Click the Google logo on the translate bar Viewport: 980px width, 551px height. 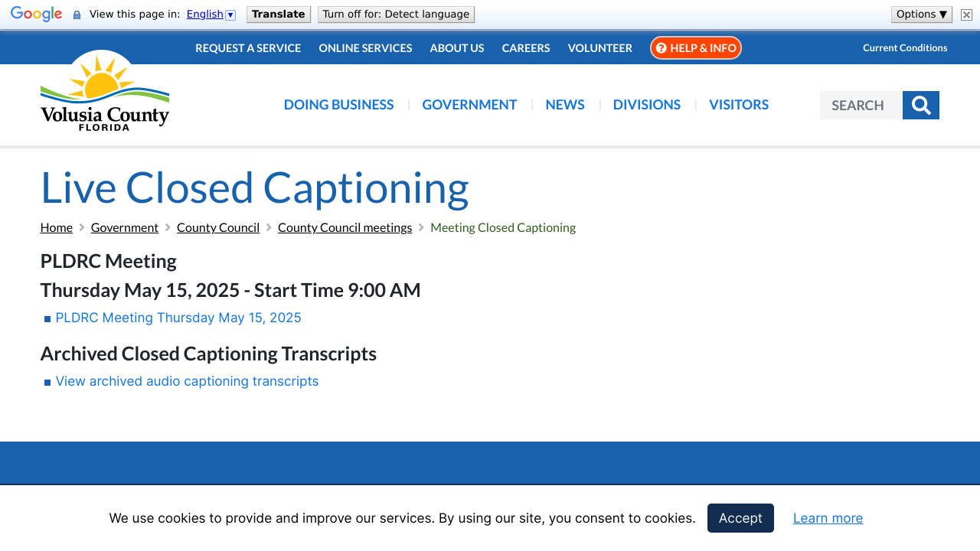coord(34,13)
